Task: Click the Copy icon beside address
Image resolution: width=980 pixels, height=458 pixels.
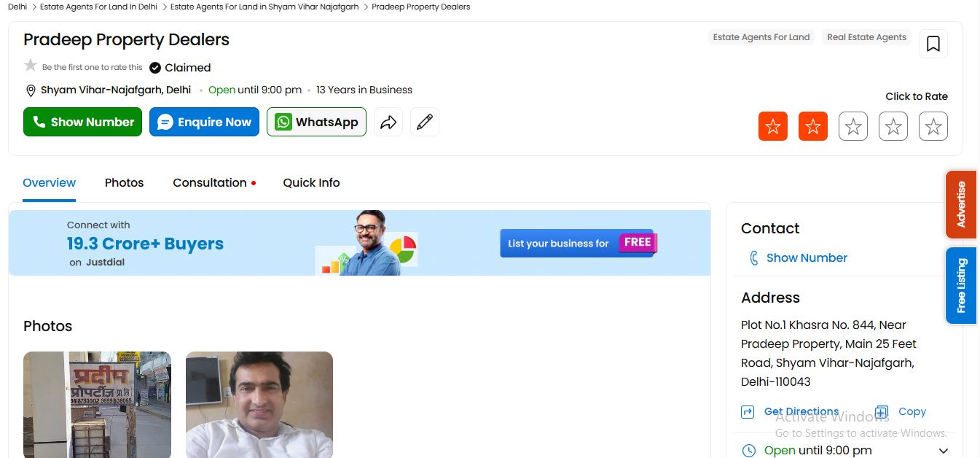Action: click(x=882, y=411)
